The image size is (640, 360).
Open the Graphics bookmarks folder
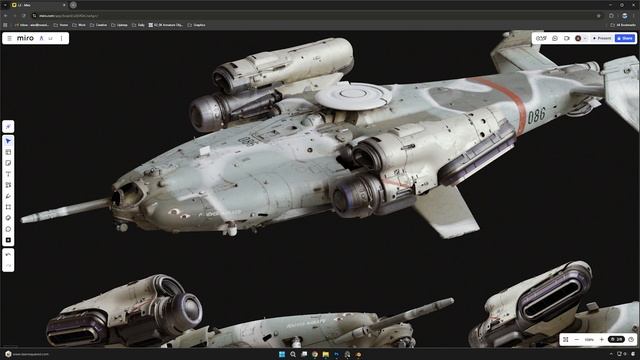196,25
